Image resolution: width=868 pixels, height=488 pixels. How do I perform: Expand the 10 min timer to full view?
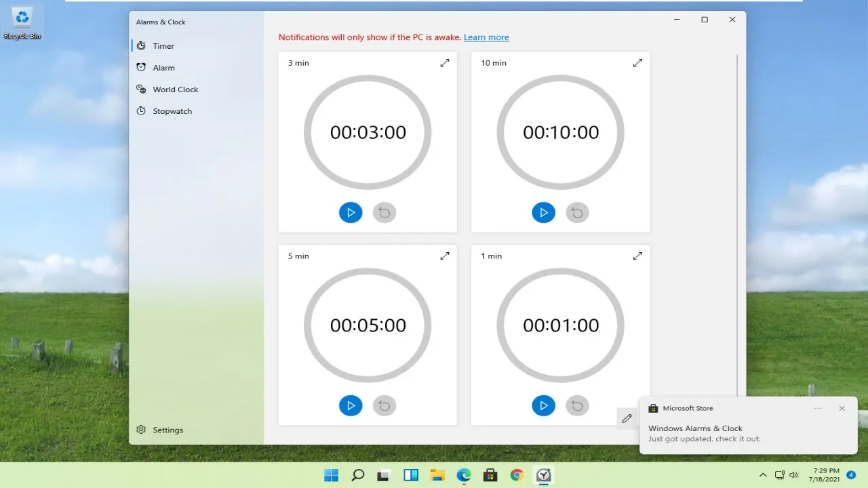(x=637, y=63)
